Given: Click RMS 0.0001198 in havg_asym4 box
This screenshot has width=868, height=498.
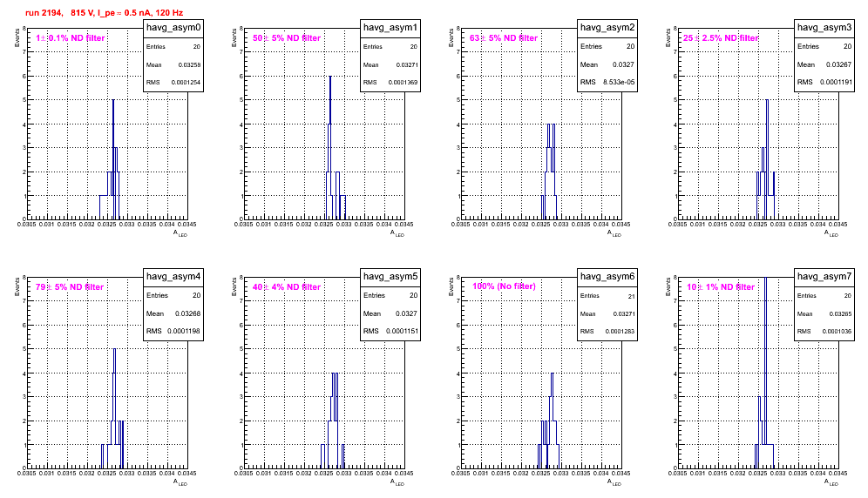Looking at the screenshot, I should click(173, 332).
